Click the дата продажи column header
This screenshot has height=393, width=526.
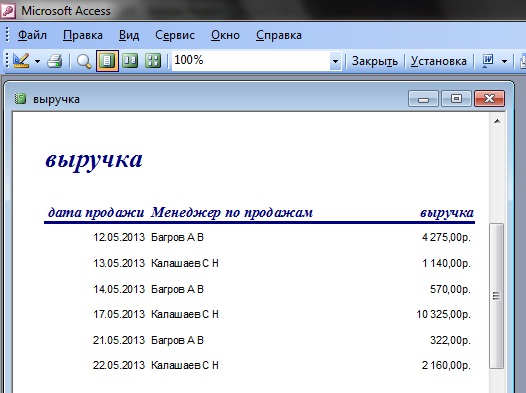click(x=96, y=212)
